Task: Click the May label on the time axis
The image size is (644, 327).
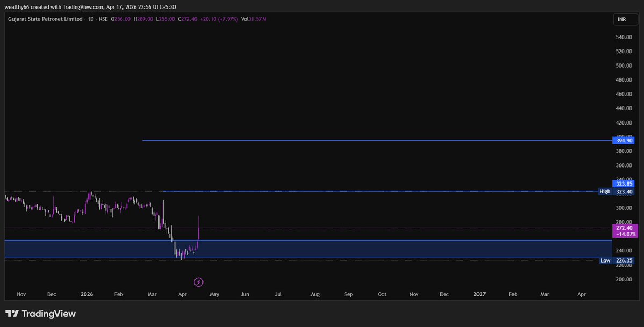Action: (214, 294)
